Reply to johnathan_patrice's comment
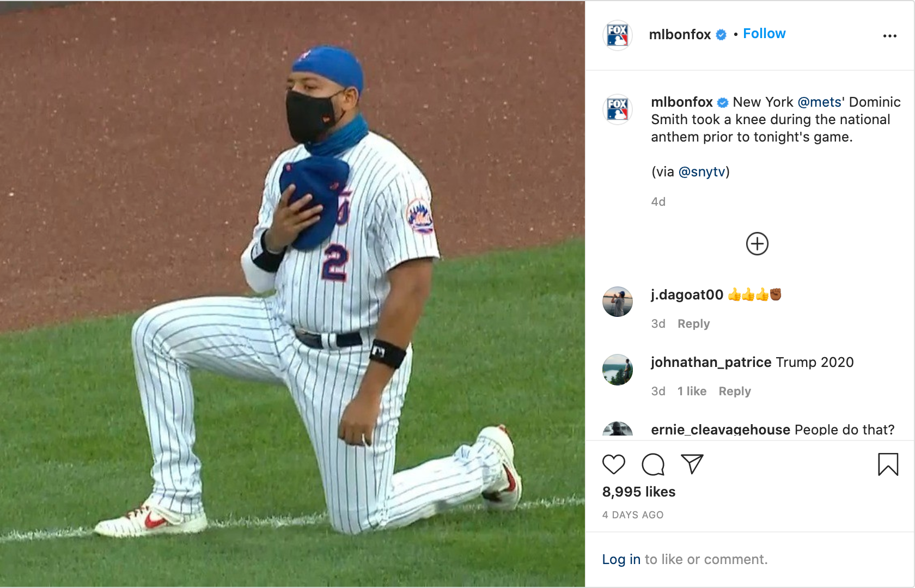The image size is (915, 588). pos(734,391)
